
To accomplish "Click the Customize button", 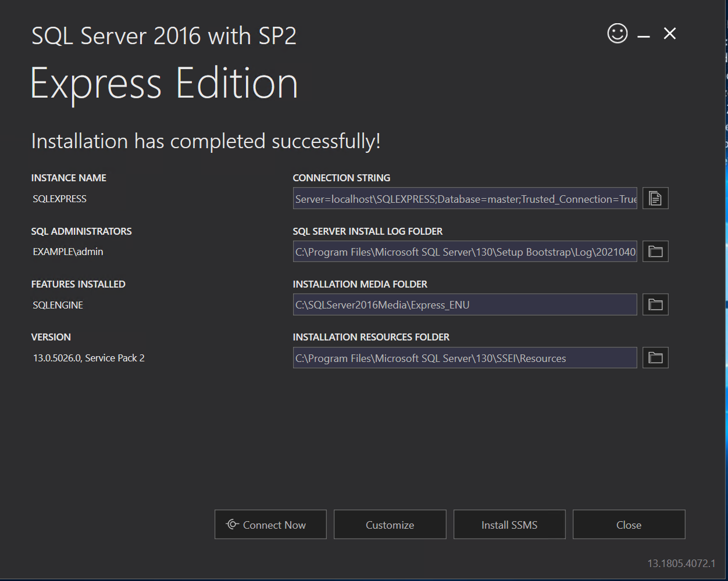I will 390,525.
